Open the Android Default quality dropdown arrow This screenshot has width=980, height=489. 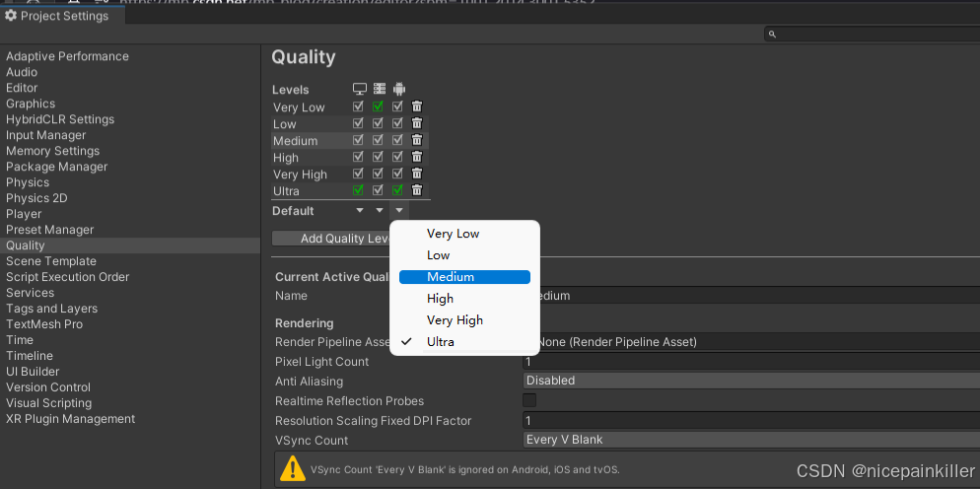pyautogui.click(x=399, y=211)
